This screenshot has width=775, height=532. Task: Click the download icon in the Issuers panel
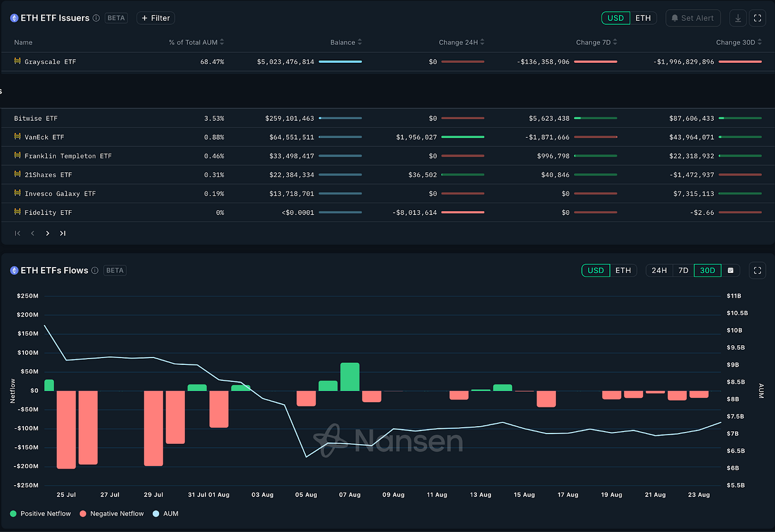coord(738,18)
